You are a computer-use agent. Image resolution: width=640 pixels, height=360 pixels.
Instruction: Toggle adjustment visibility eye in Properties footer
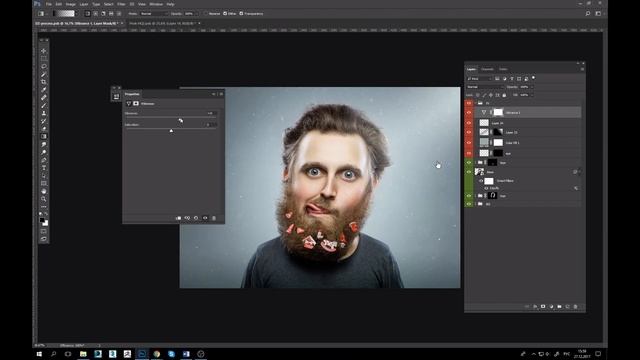205,218
